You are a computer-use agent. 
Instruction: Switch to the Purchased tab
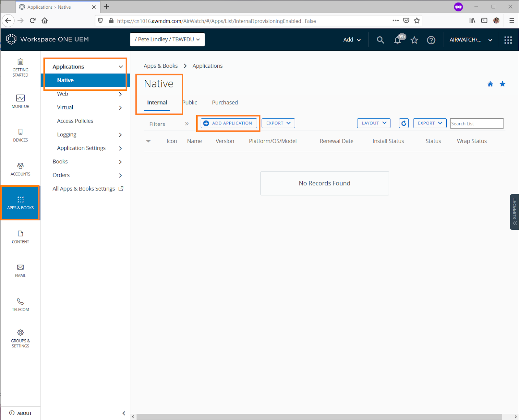[225, 103]
